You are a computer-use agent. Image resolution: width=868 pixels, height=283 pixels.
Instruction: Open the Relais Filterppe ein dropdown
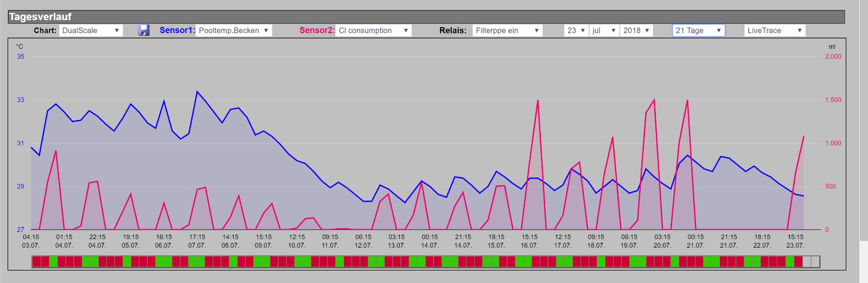pos(507,30)
